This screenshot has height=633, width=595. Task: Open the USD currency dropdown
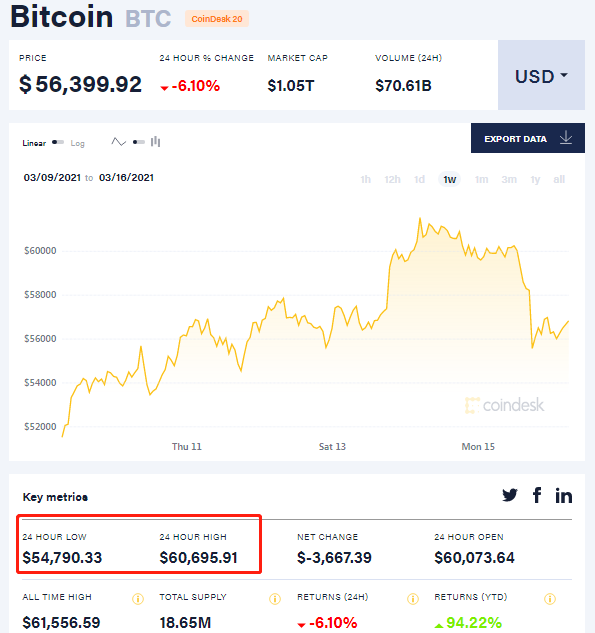541,75
